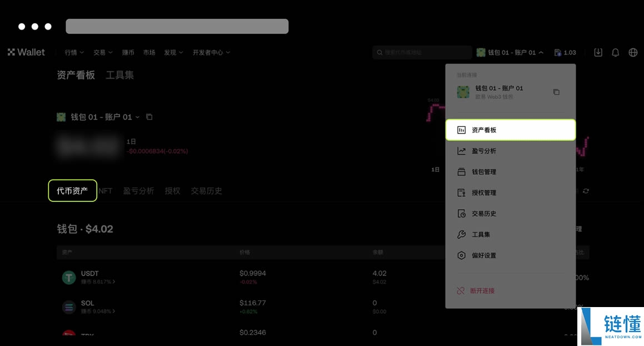Copy the 钱包 01 - 账户 01 address
The height and width of the screenshot is (346, 644).
pos(556,92)
